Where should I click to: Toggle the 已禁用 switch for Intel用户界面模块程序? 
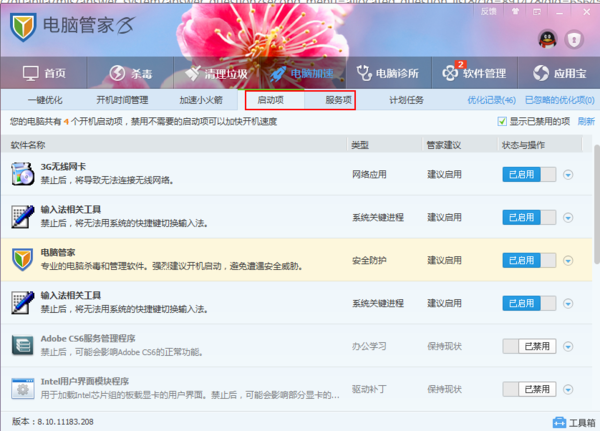pos(529,389)
